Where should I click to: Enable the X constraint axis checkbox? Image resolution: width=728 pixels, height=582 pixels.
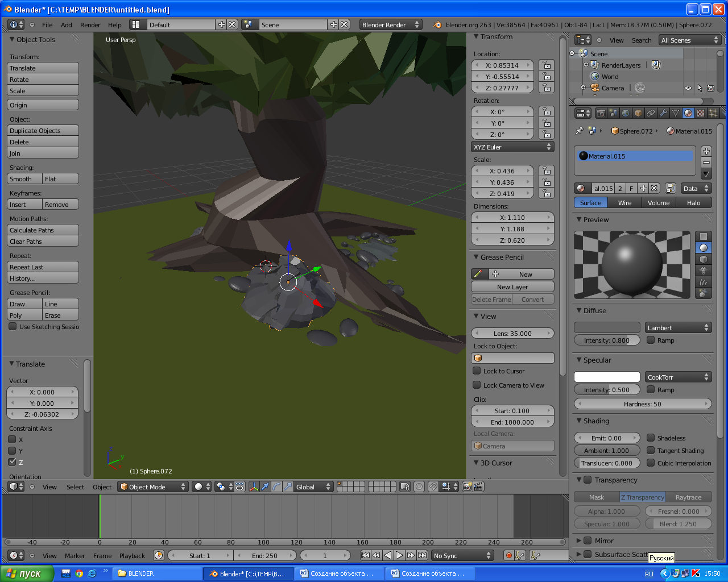click(x=12, y=439)
